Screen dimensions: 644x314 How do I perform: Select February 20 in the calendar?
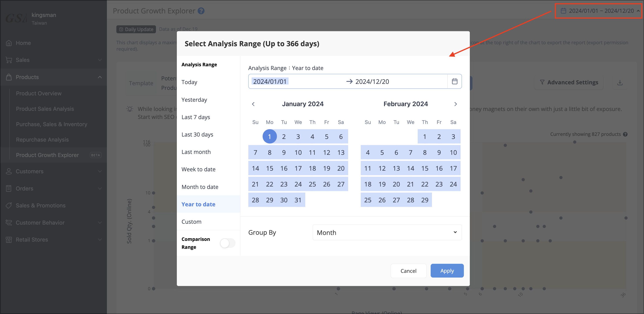pyautogui.click(x=396, y=184)
